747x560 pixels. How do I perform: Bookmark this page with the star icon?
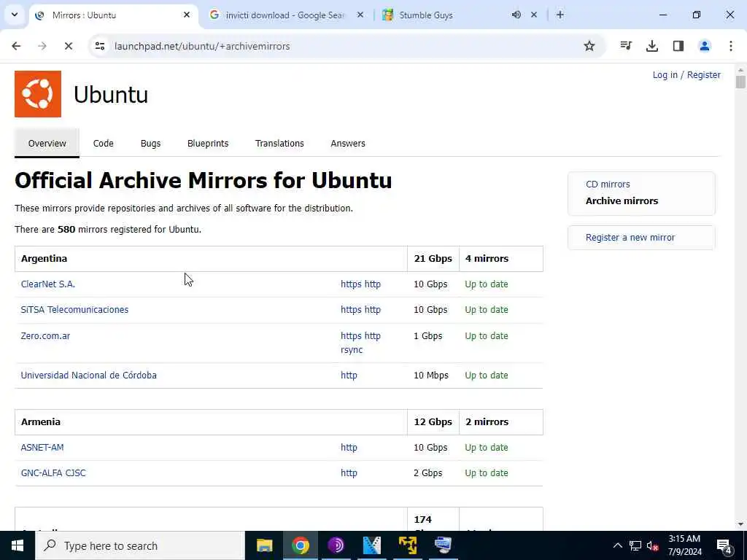589,46
